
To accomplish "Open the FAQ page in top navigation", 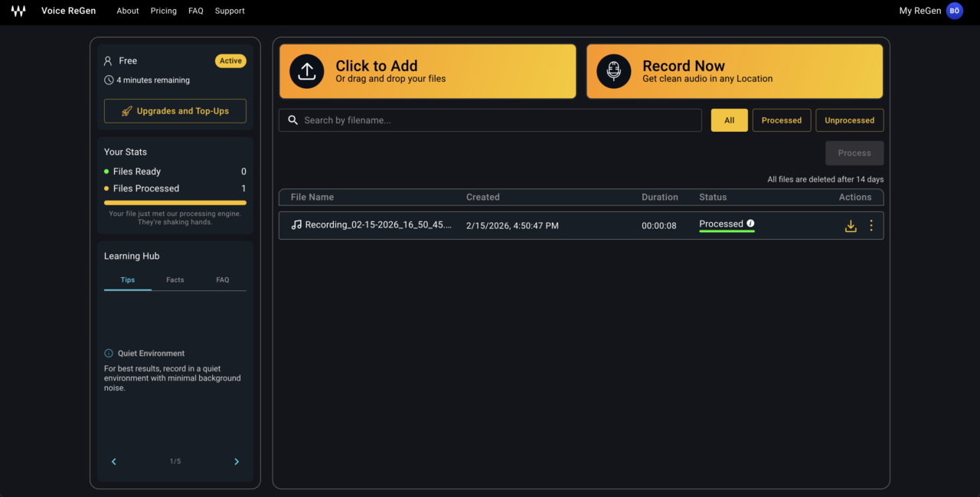I will [196, 11].
